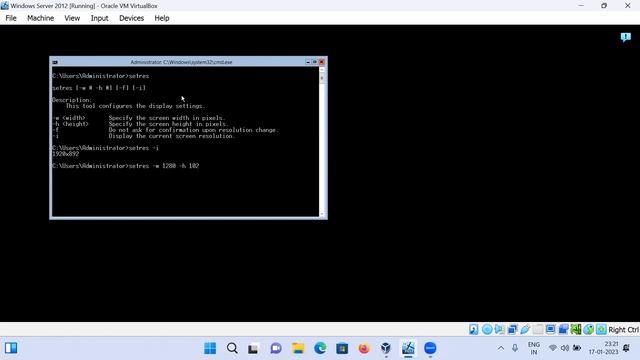640x360 pixels.
Task: Open taskbar Search
Action: 232,348
